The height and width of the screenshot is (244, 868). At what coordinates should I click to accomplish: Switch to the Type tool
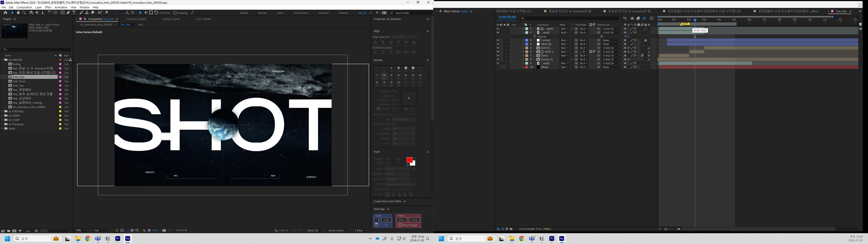pos(74,13)
